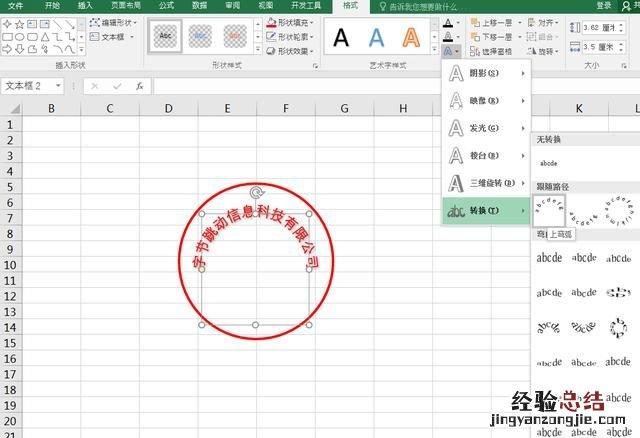This screenshot has width=640, height=438.
Task: Apply the circle path transform
Action: [619, 211]
